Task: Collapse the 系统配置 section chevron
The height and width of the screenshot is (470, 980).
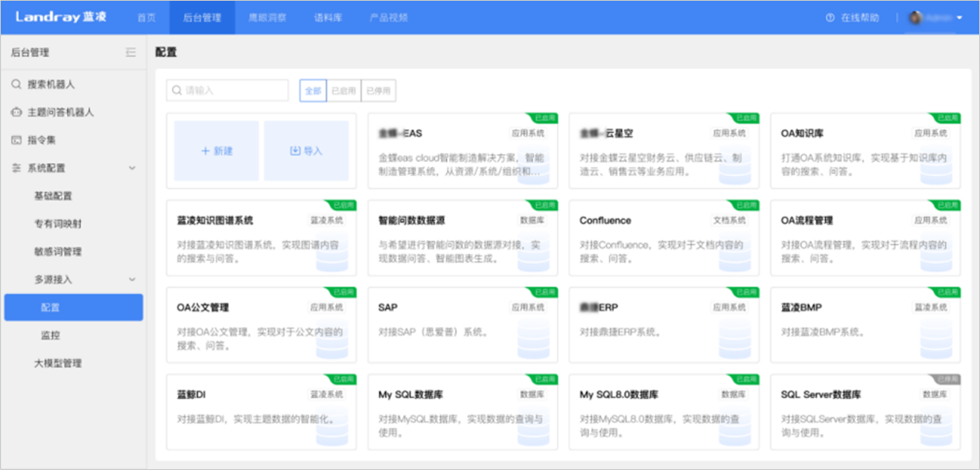Action: (132, 168)
